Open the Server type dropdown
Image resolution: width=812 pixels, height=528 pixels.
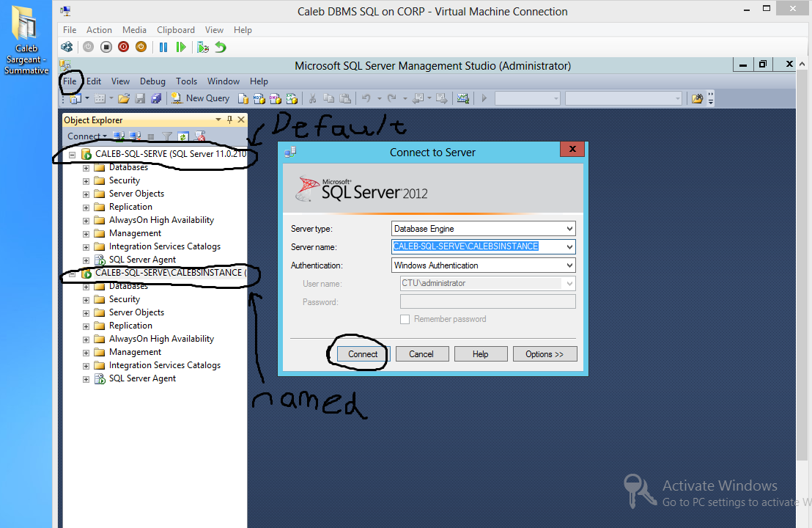tap(569, 229)
